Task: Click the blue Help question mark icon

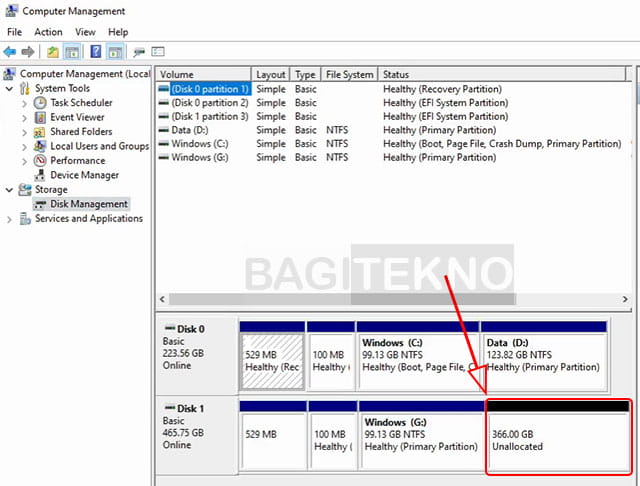Action: (96, 52)
